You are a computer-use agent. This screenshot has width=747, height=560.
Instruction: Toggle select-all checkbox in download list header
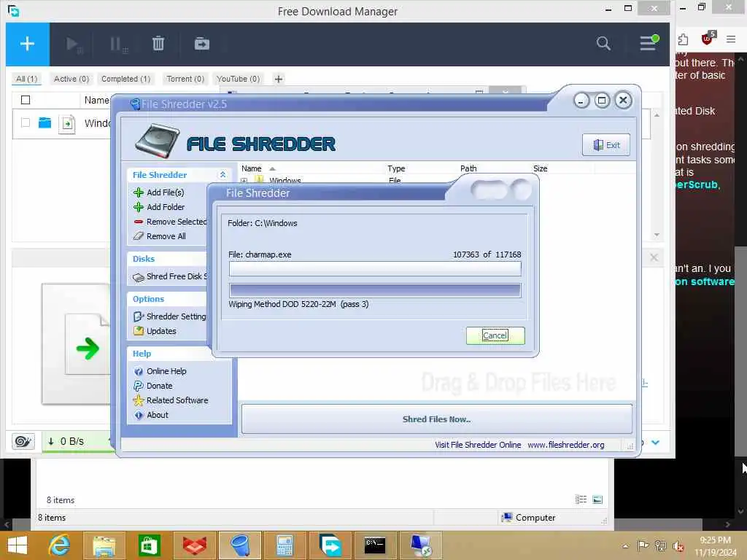click(x=26, y=100)
